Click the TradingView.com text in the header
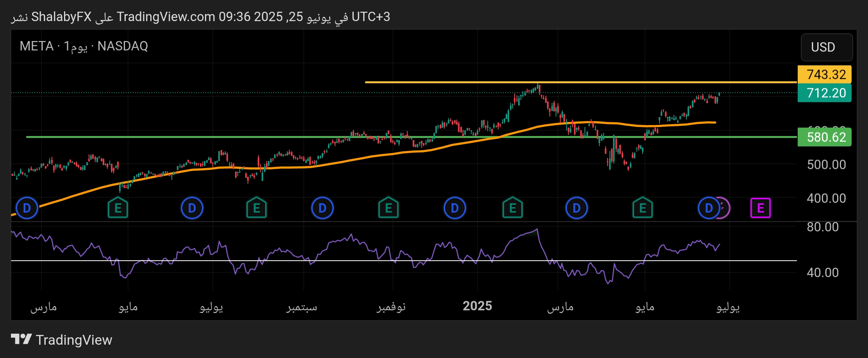Image resolution: width=868 pixels, height=358 pixels. pyautogui.click(x=166, y=17)
